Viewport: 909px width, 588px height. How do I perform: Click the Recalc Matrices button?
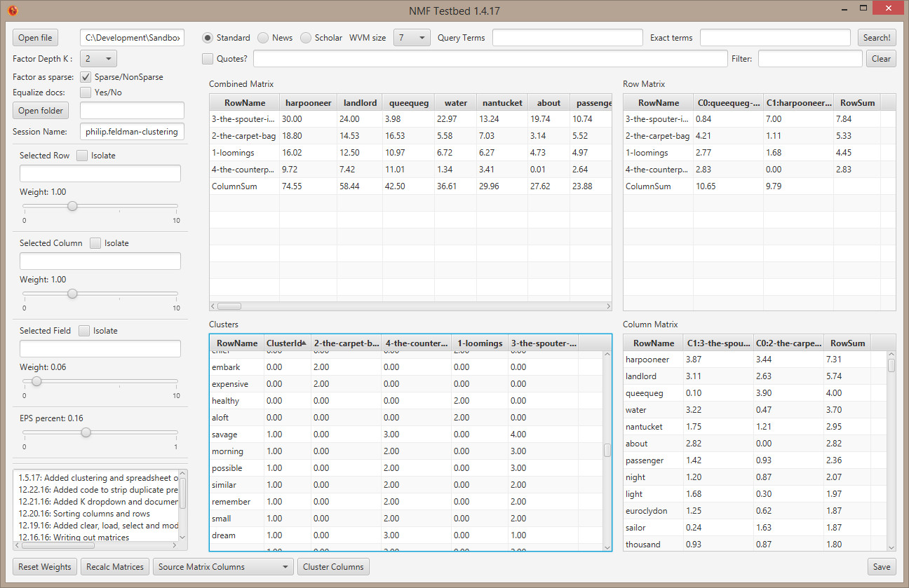coord(115,567)
